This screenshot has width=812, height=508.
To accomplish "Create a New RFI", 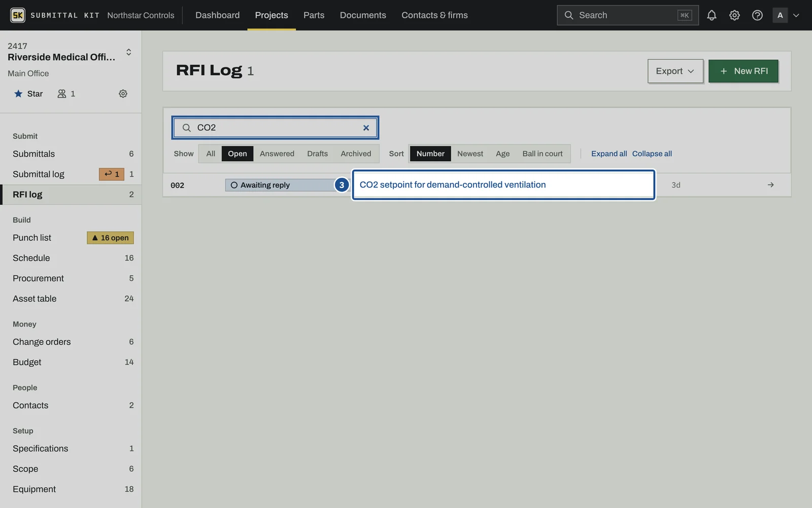I will 743,71.
